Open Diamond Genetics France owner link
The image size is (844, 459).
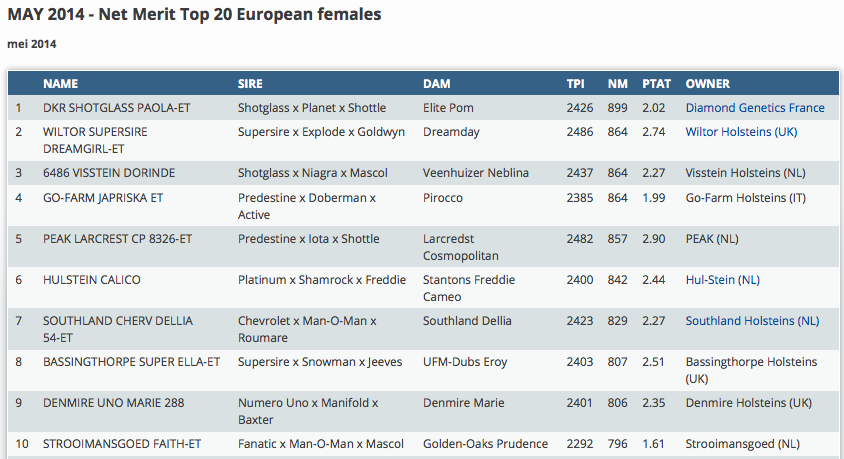pos(755,108)
